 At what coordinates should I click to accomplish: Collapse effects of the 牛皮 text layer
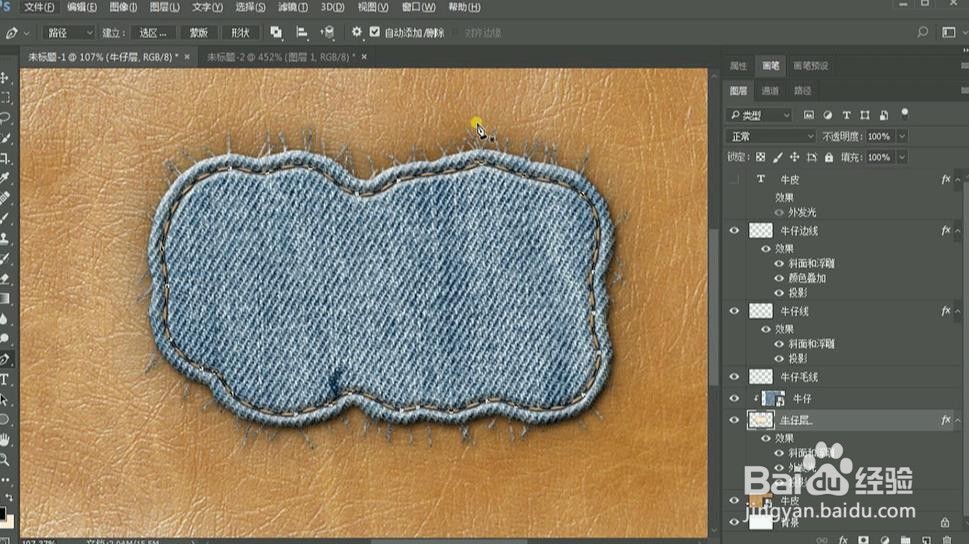tap(958, 180)
